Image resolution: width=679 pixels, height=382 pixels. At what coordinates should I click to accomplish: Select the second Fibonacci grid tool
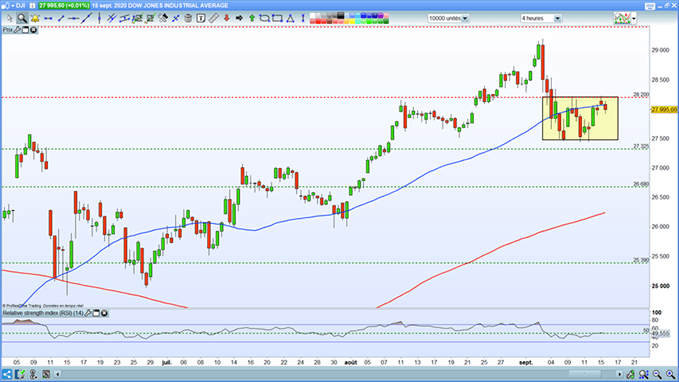pyautogui.click(x=150, y=18)
